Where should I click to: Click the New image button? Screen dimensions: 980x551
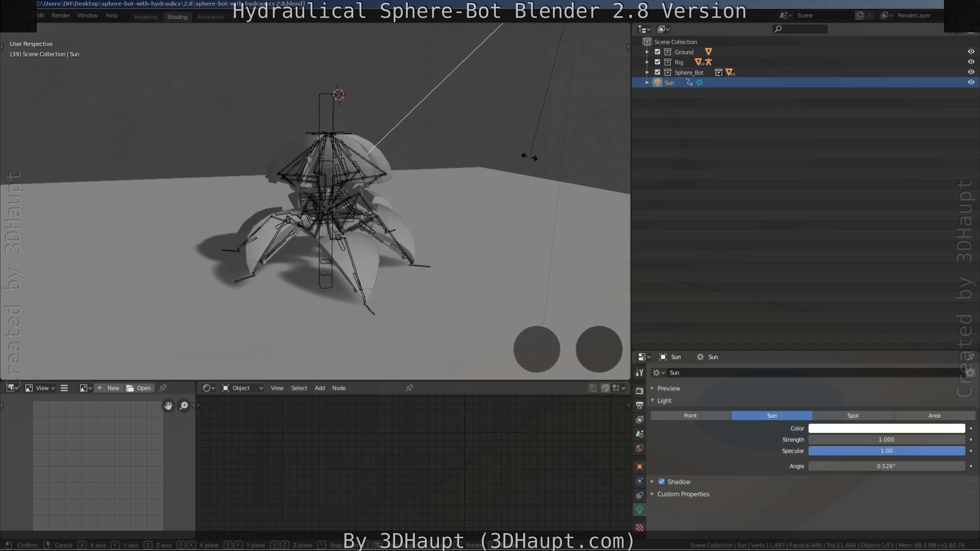109,388
